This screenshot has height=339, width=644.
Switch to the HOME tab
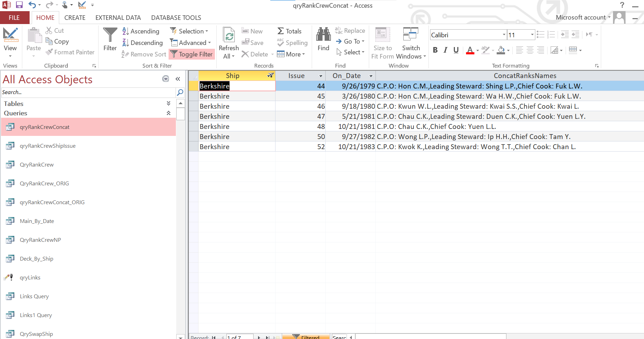click(45, 17)
